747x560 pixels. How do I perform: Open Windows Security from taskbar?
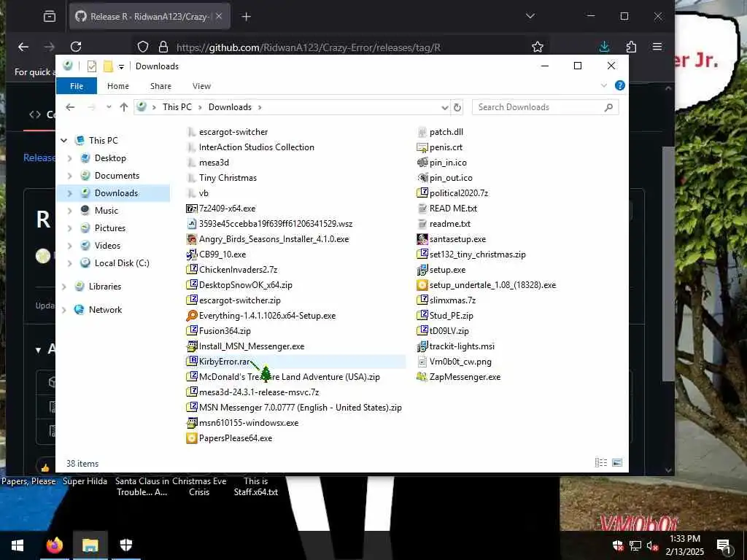[125, 545]
